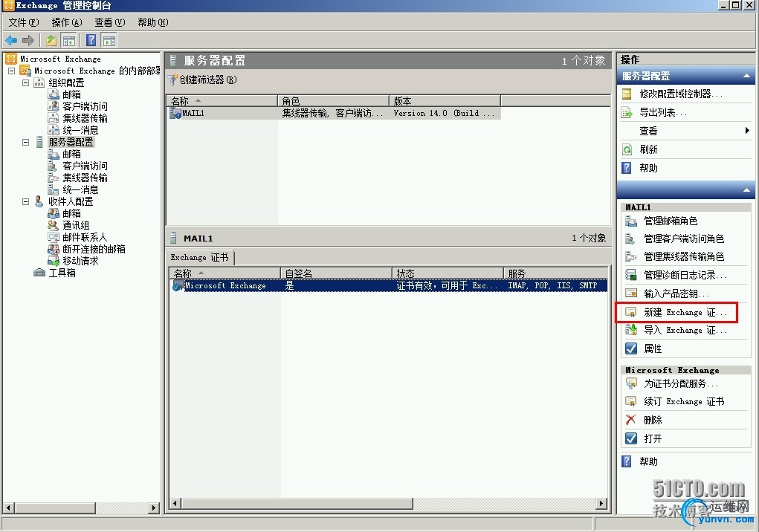Click certificate list horizontal scrollbar right arrow

coord(601,504)
